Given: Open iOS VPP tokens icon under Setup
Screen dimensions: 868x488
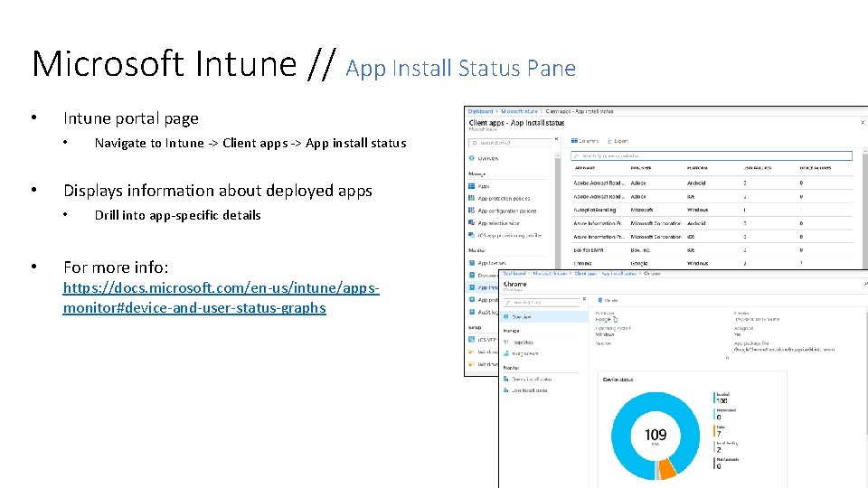Looking at the screenshot, I should (472, 340).
